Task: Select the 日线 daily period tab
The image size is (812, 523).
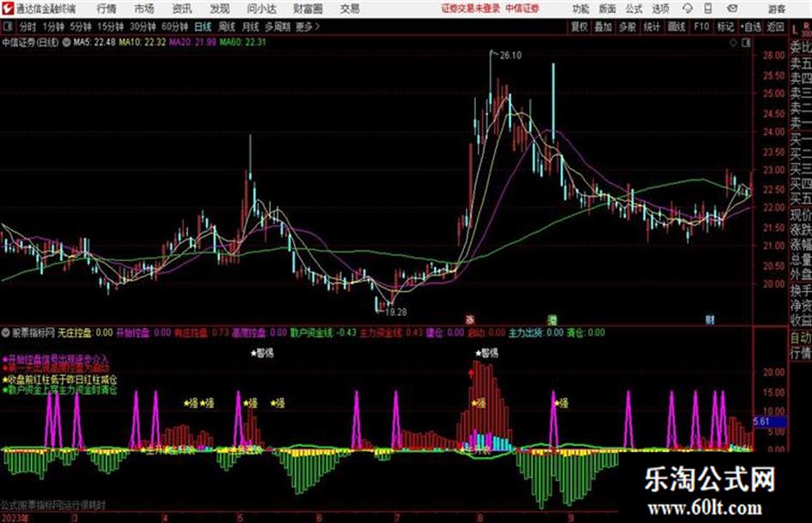Action: (203, 27)
